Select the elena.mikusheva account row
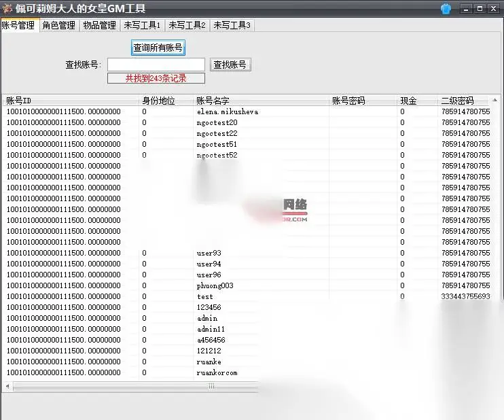504x420 pixels. 247,111
